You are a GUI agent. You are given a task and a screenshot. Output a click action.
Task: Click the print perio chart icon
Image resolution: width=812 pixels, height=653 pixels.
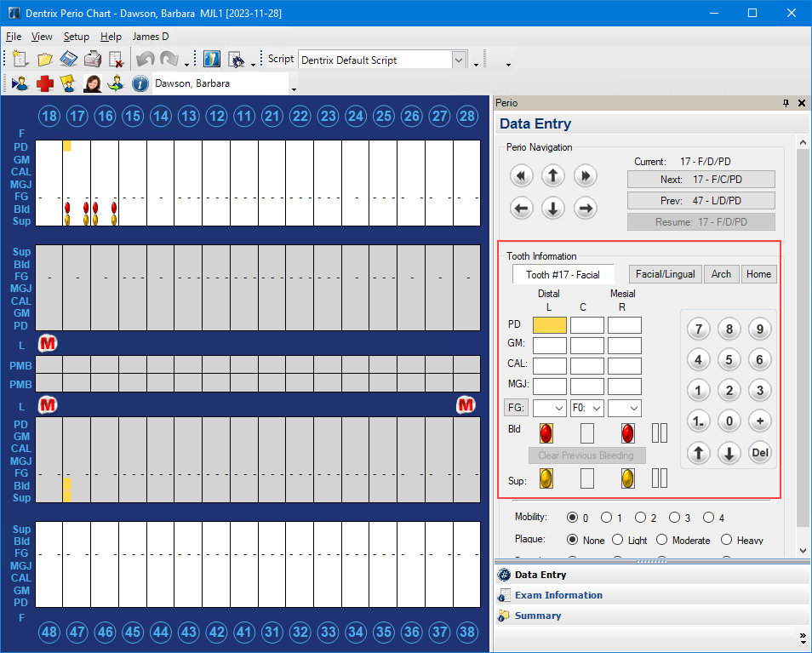click(93, 60)
